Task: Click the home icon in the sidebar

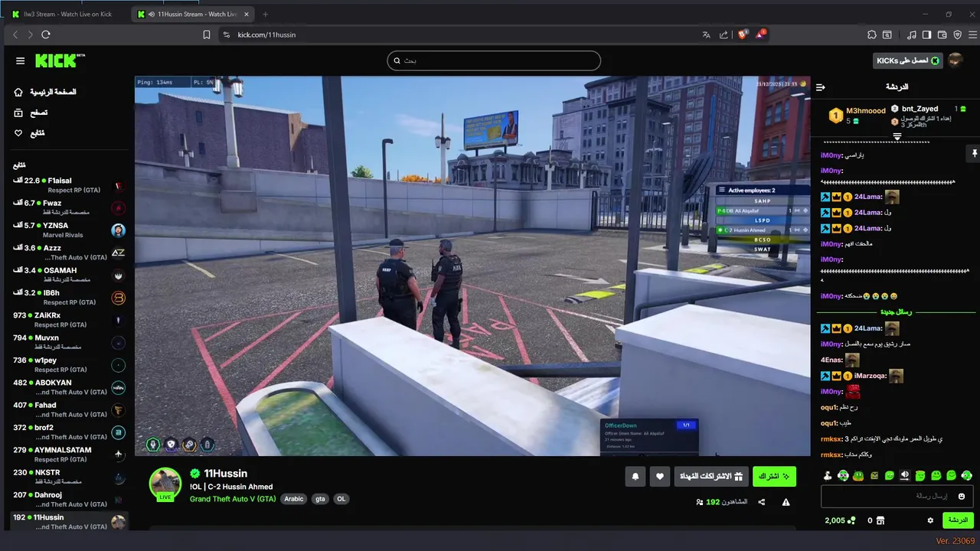Action: point(18,92)
